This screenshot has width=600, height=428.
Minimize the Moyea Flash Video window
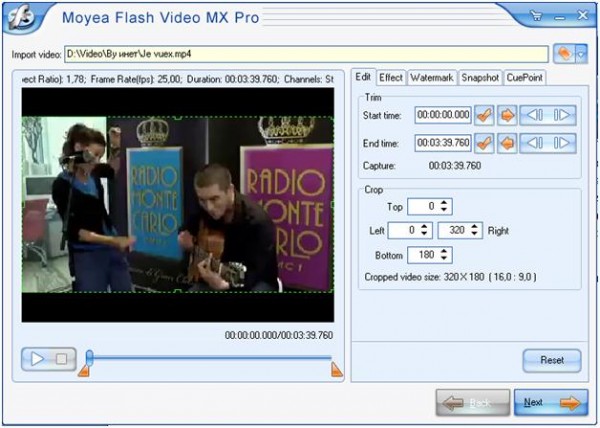pyautogui.click(x=559, y=18)
